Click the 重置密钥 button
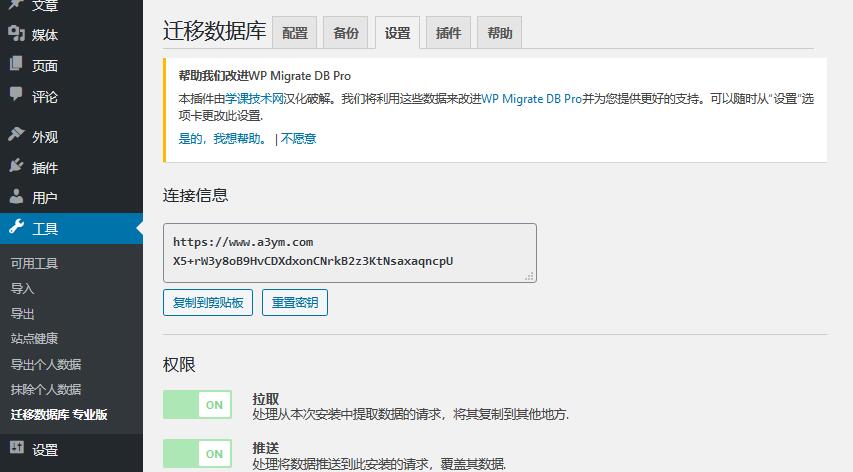853x472 pixels. [x=295, y=302]
